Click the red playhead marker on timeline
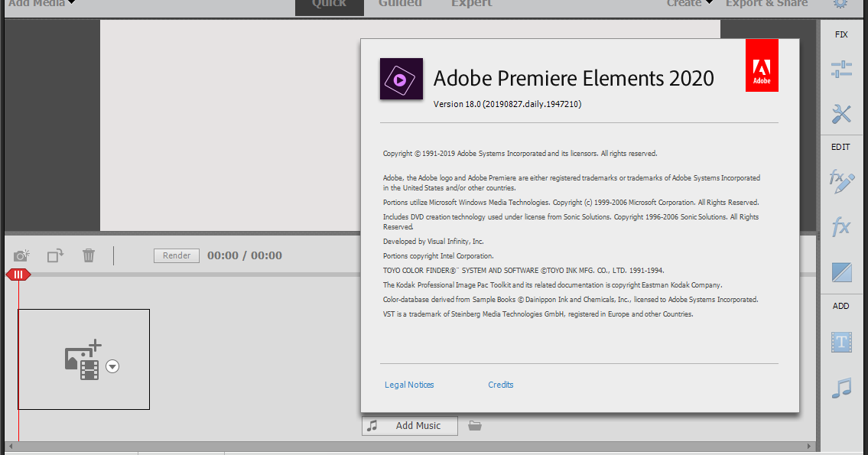The width and height of the screenshot is (868, 455). tap(18, 275)
